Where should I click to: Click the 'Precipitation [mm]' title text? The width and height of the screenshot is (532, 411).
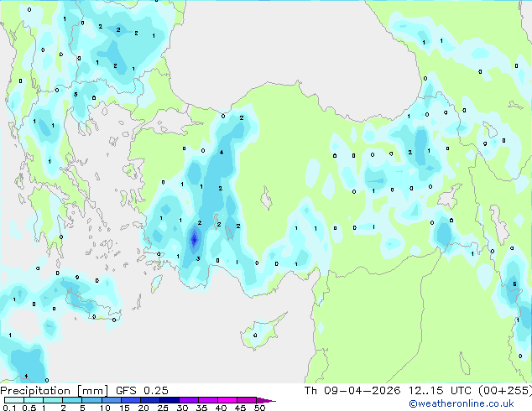[55, 391]
